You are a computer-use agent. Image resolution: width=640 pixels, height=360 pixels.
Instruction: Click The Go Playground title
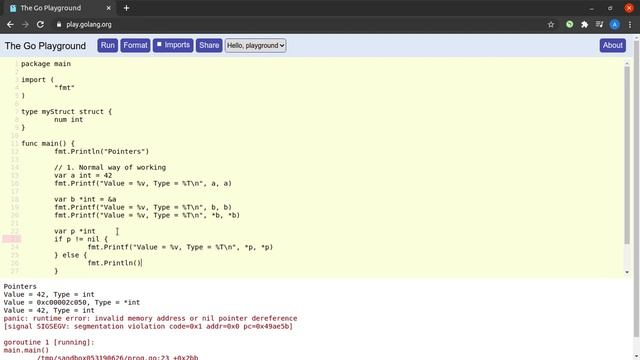[45, 46]
